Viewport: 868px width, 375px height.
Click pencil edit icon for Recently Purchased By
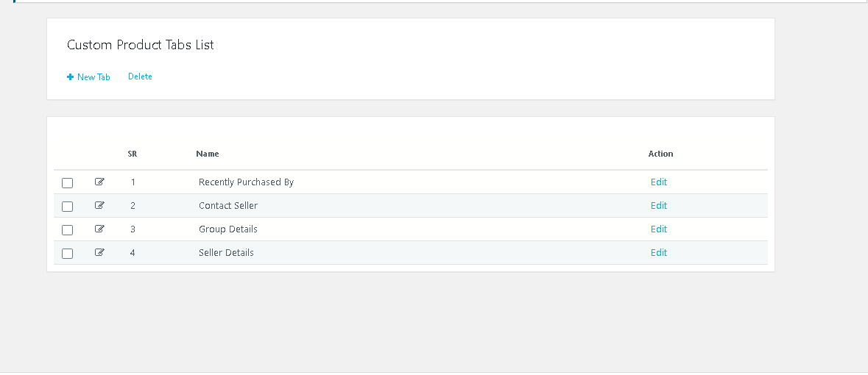(99, 182)
